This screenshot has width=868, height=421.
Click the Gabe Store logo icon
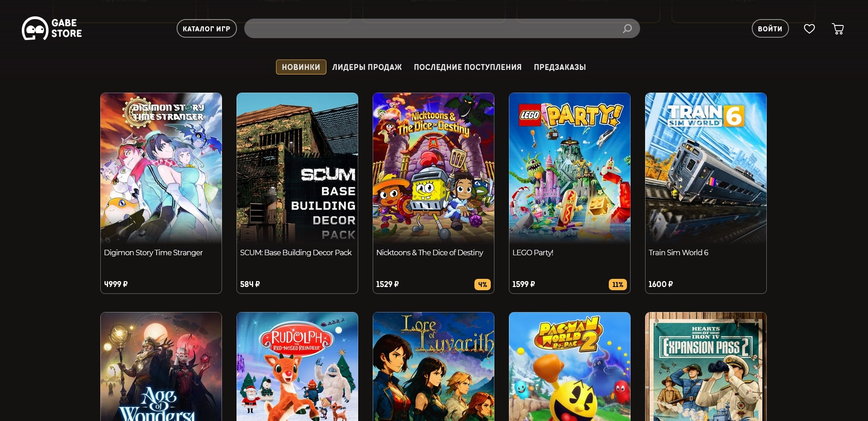(35, 28)
